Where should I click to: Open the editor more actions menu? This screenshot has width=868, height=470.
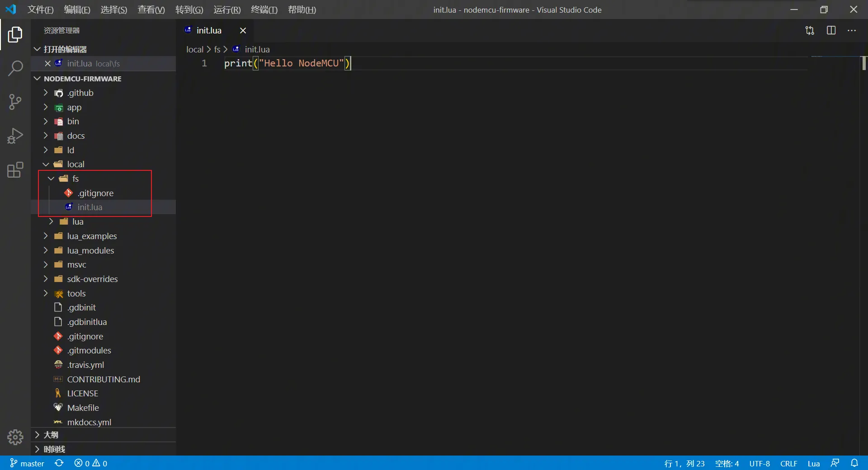pos(852,30)
